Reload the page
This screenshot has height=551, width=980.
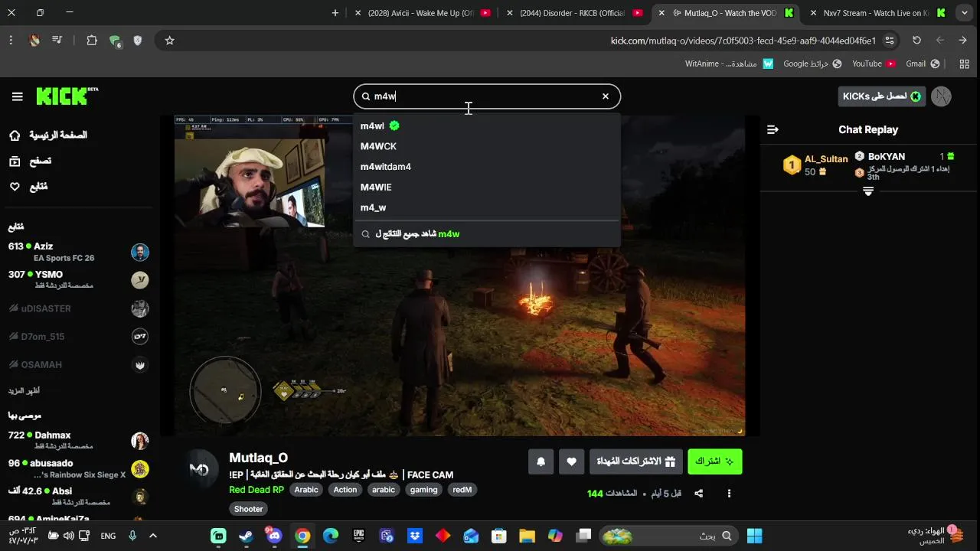coord(916,41)
